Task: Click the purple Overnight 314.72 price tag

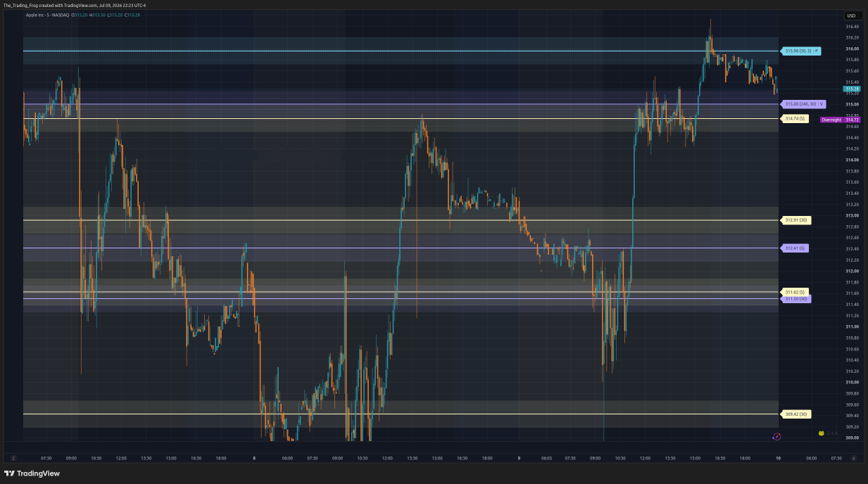Action: [x=841, y=120]
